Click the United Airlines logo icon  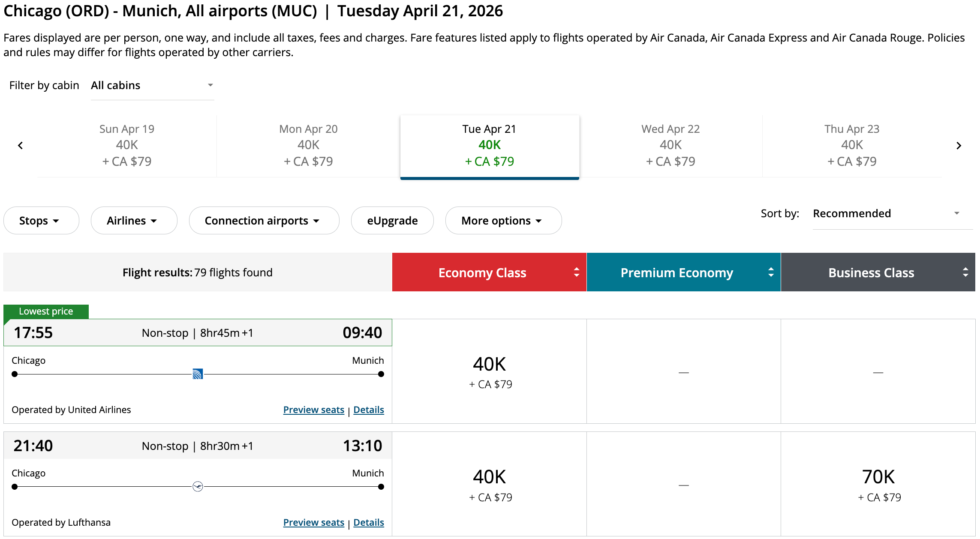(198, 374)
